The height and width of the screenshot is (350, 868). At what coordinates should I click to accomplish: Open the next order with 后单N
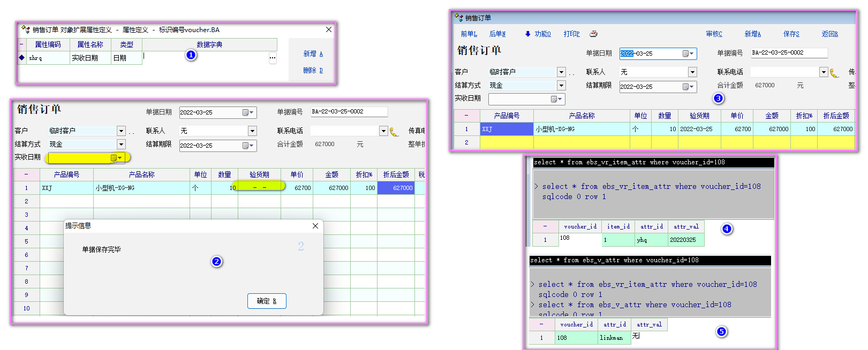pos(497,34)
